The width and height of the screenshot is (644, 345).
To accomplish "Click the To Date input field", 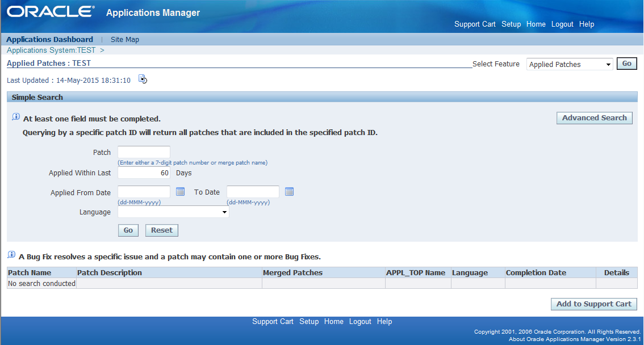I will (x=253, y=192).
